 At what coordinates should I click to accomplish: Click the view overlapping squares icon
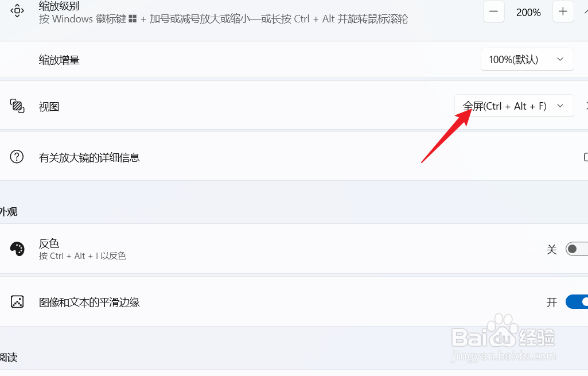17,106
